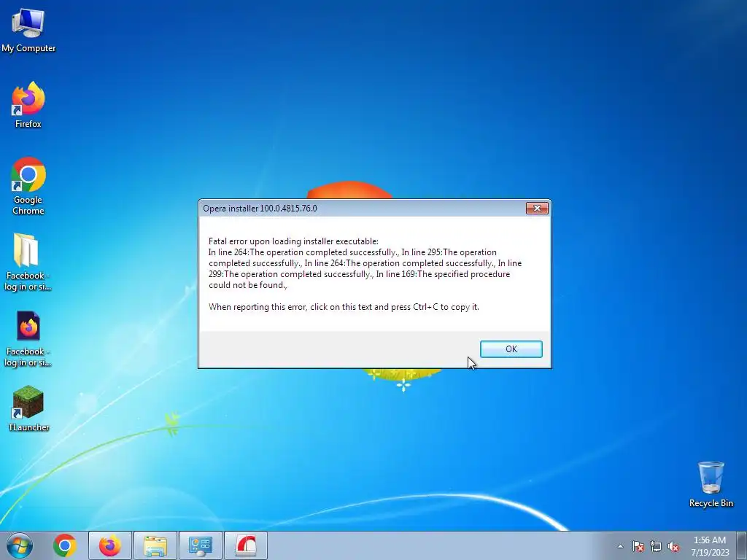Click the Opera installer dialog title bar
The height and width of the screenshot is (560, 747).
[362, 208]
